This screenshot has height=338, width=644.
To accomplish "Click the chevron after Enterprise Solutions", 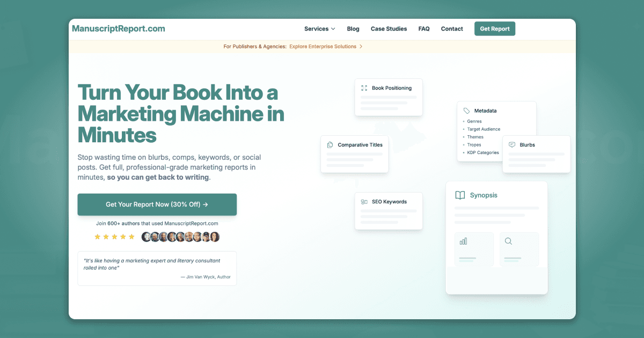I will point(361,47).
